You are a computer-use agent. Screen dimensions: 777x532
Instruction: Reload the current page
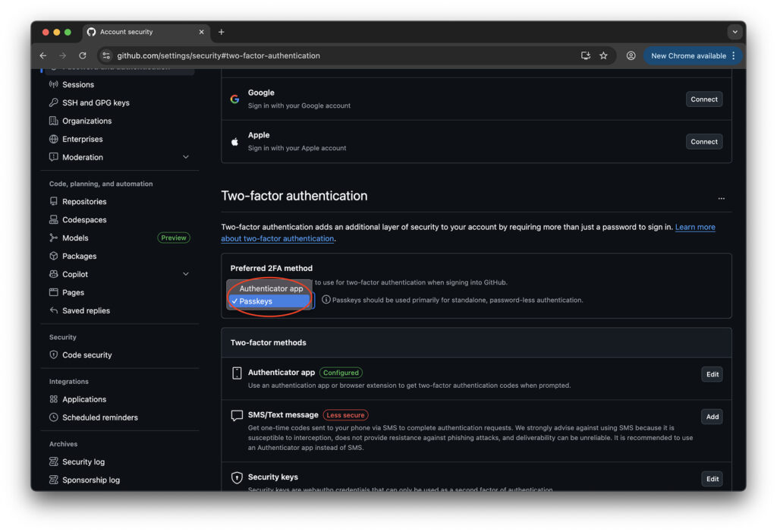coord(83,55)
